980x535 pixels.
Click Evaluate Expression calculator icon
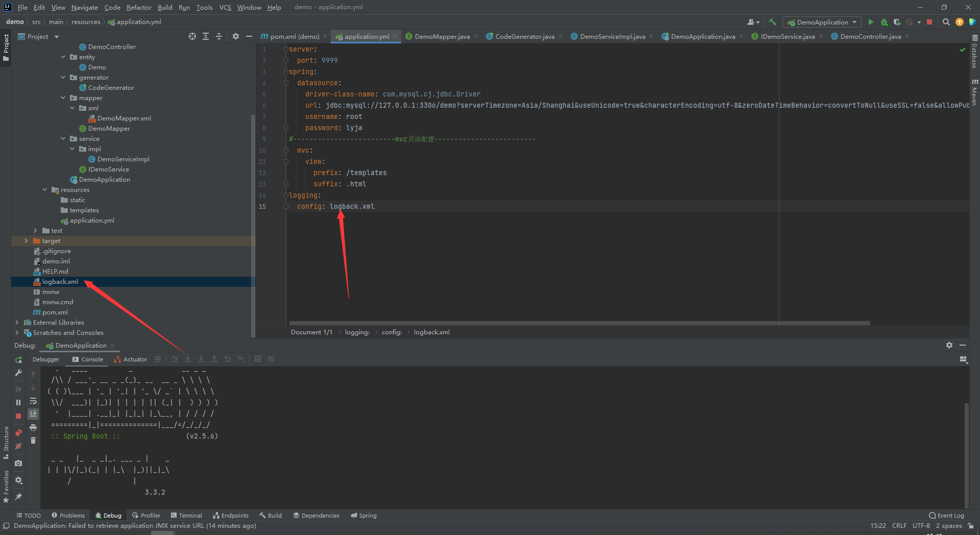(258, 359)
